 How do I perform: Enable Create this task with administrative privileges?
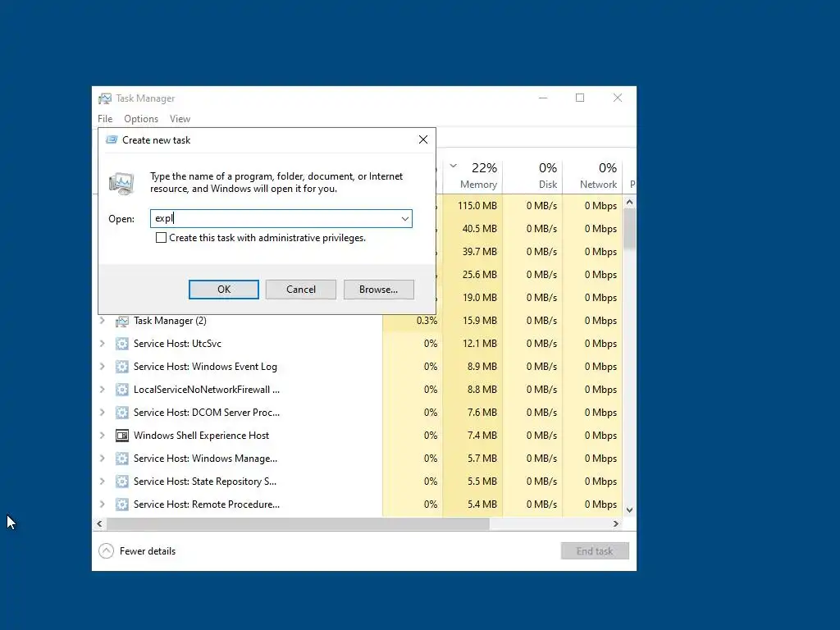point(161,238)
